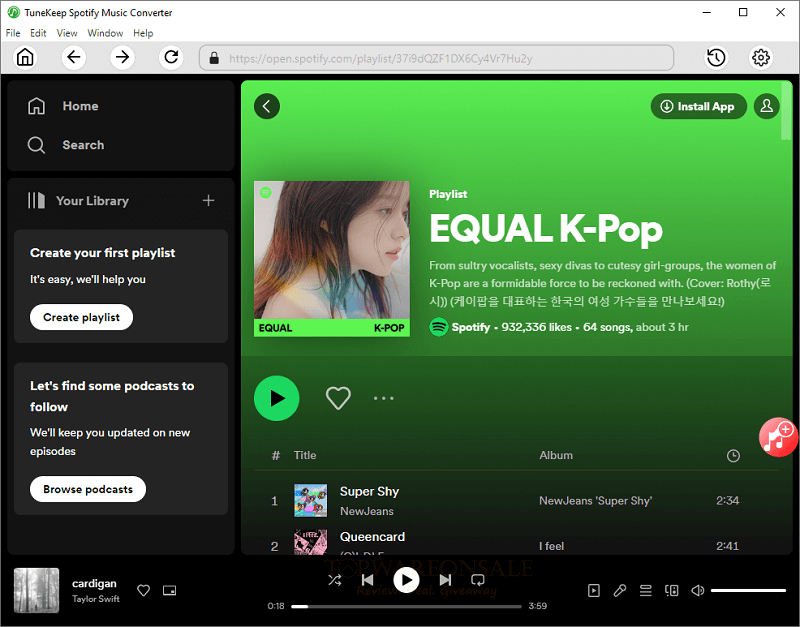The width and height of the screenshot is (800, 627).
Task: Open the NewJeans 'Super Shy' album link
Action: pyautogui.click(x=595, y=501)
